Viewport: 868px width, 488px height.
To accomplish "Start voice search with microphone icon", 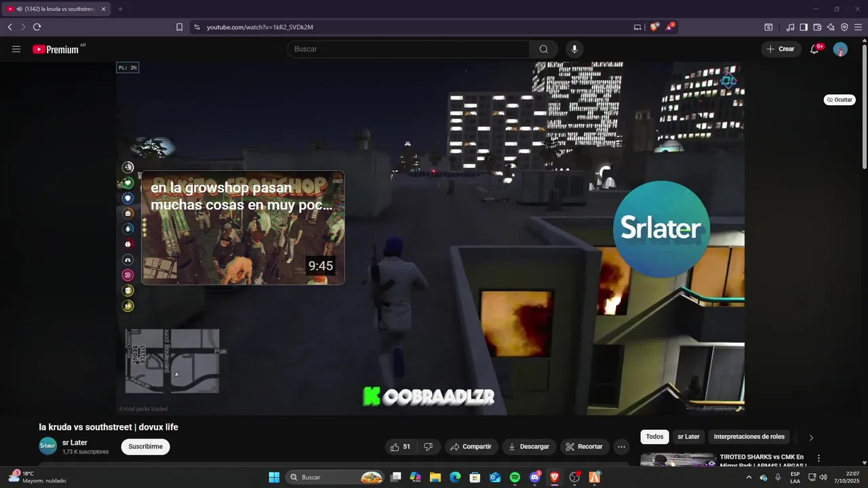I will [574, 49].
